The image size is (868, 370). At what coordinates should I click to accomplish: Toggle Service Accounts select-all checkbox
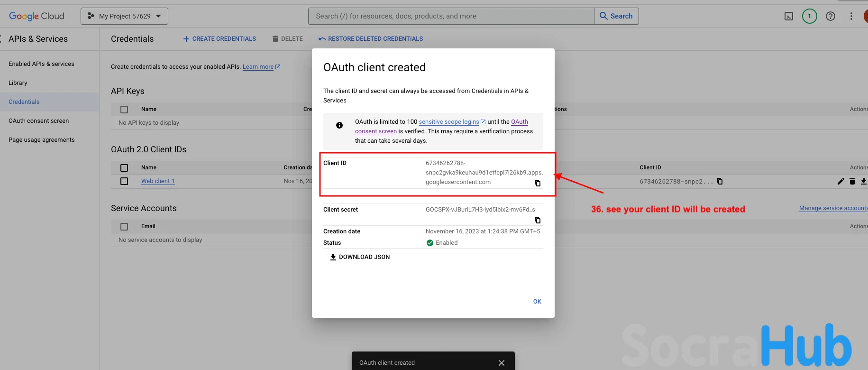(x=124, y=227)
